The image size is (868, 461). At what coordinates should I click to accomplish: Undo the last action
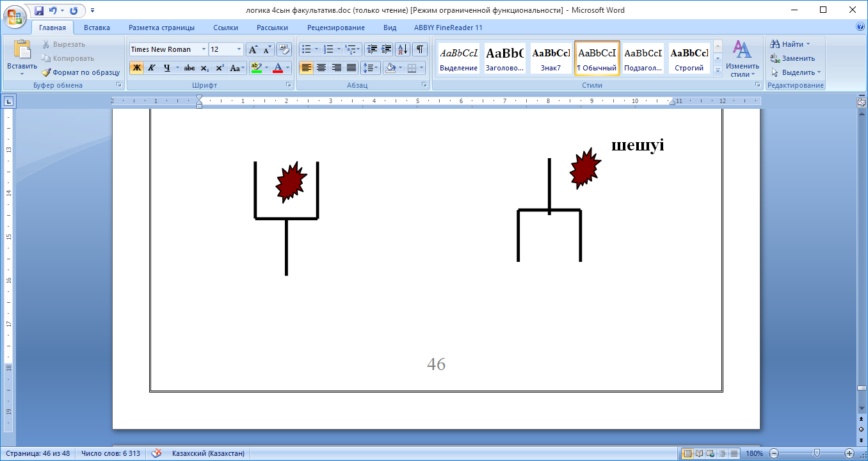tap(52, 11)
